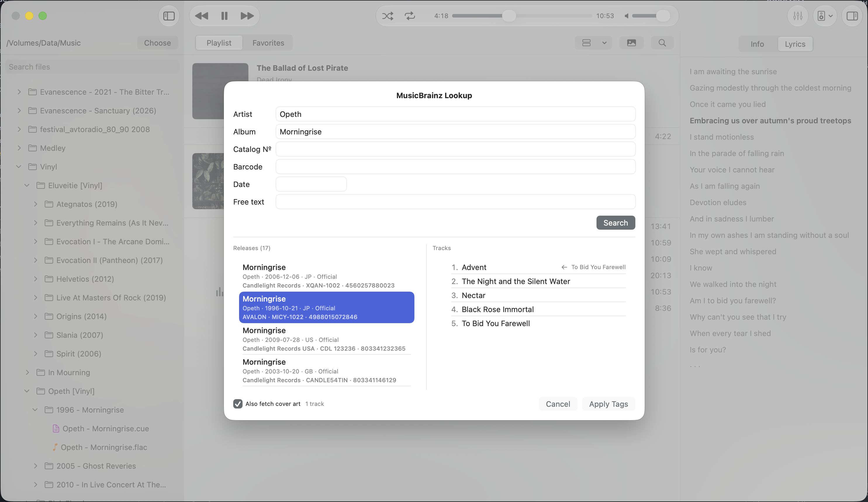Uncheck Also fetch cover art
Screen dimensions: 868x502
point(238,404)
